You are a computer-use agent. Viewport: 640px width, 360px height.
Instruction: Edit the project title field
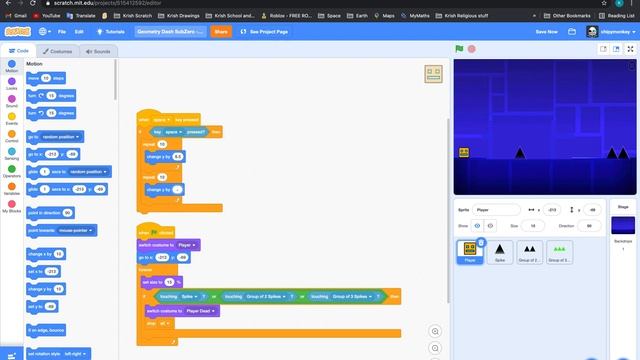[170, 31]
